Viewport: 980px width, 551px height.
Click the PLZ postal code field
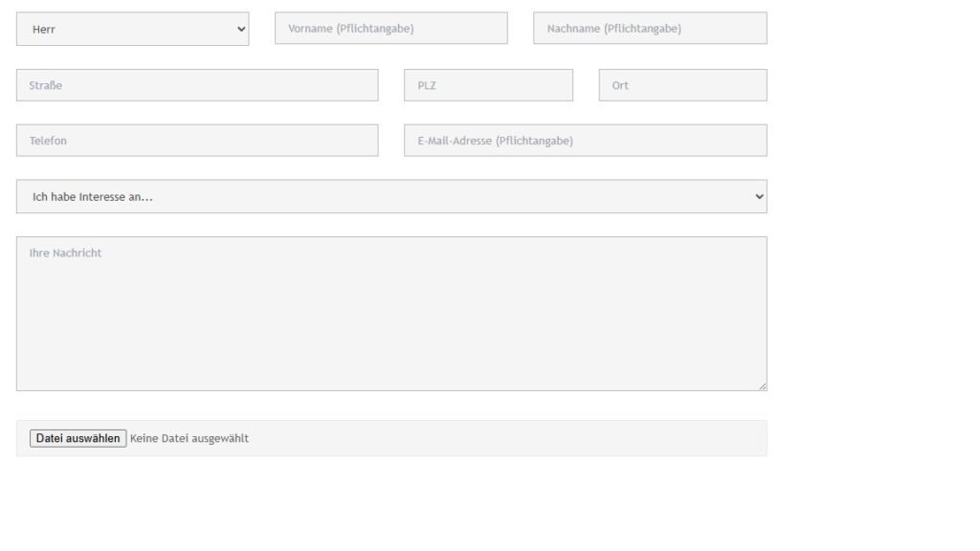click(x=488, y=85)
